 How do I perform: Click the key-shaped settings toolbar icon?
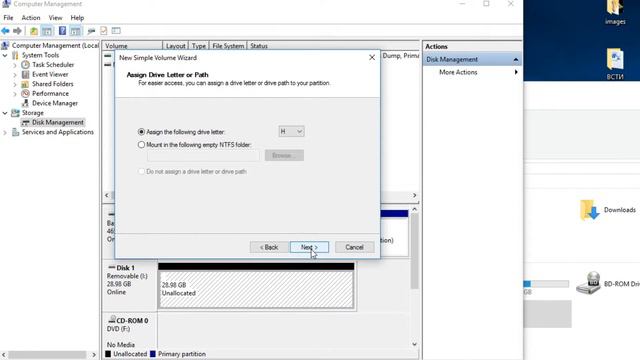click(91, 31)
